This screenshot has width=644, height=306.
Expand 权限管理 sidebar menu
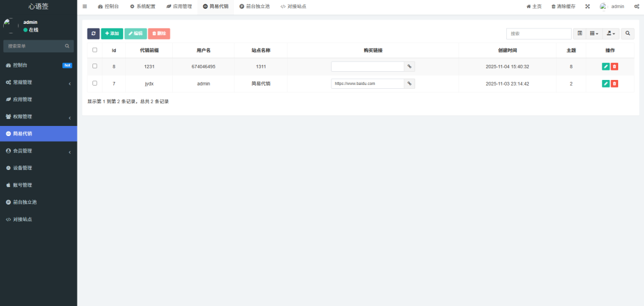point(38,117)
